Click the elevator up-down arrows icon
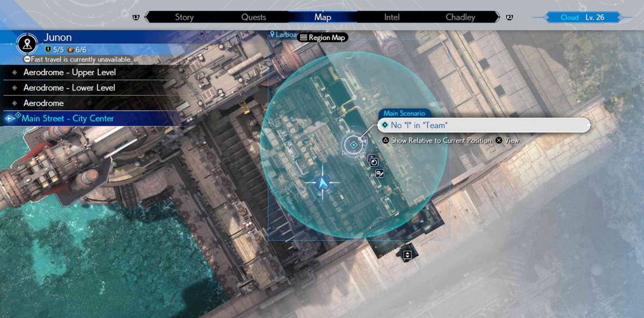Image resolution: width=644 pixels, height=318 pixels. tap(407, 255)
